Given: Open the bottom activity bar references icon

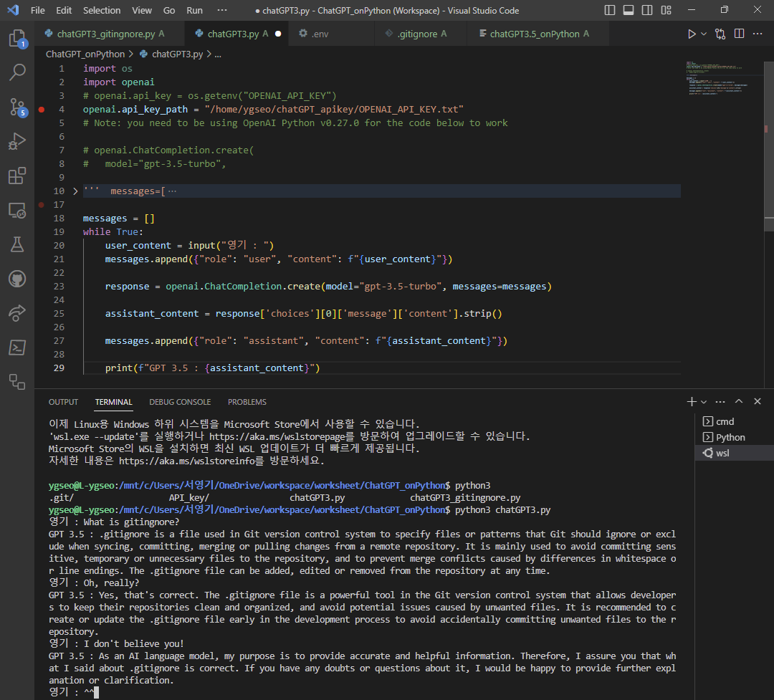Looking at the screenshot, I should click(x=17, y=382).
